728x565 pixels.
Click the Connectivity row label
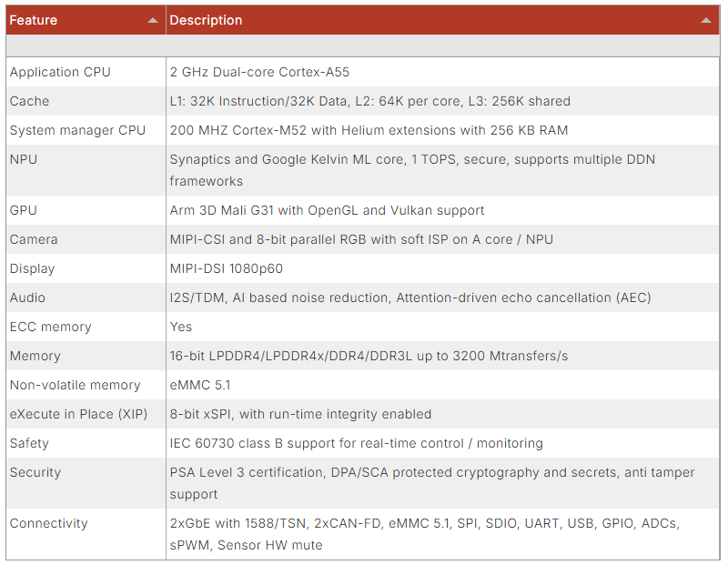(x=48, y=523)
